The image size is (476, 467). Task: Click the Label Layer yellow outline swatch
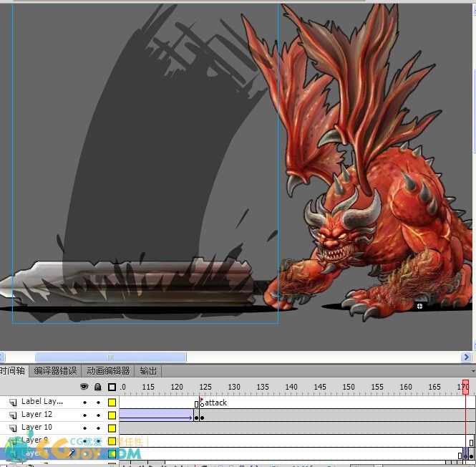click(x=112, y=403)
